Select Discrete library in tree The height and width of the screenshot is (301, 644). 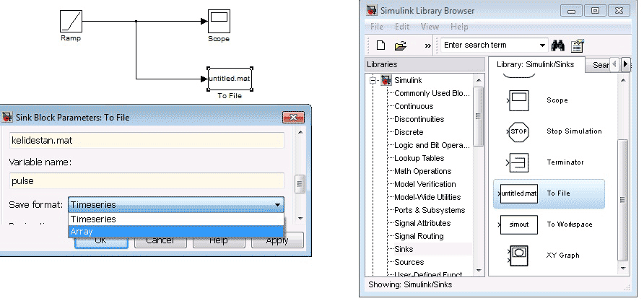(x=409, y=133)
